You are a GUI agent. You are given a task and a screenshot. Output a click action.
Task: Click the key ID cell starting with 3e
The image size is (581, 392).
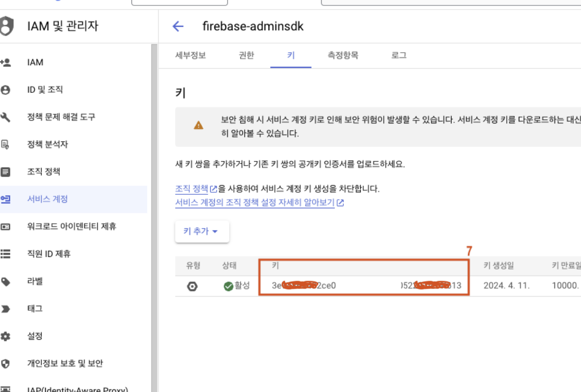pyautogui.click(x=366, y=286)
